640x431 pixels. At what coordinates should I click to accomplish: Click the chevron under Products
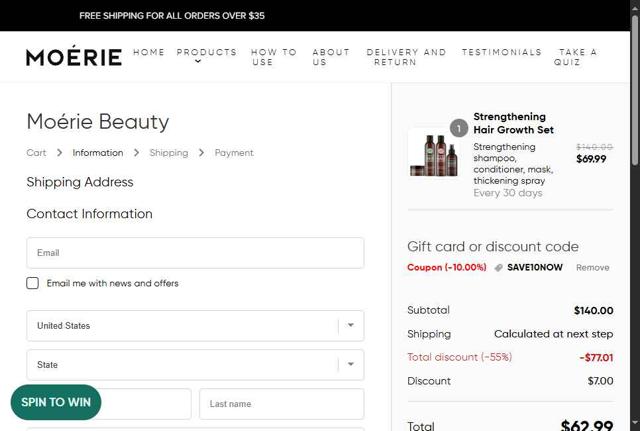[x=198, y=62]
